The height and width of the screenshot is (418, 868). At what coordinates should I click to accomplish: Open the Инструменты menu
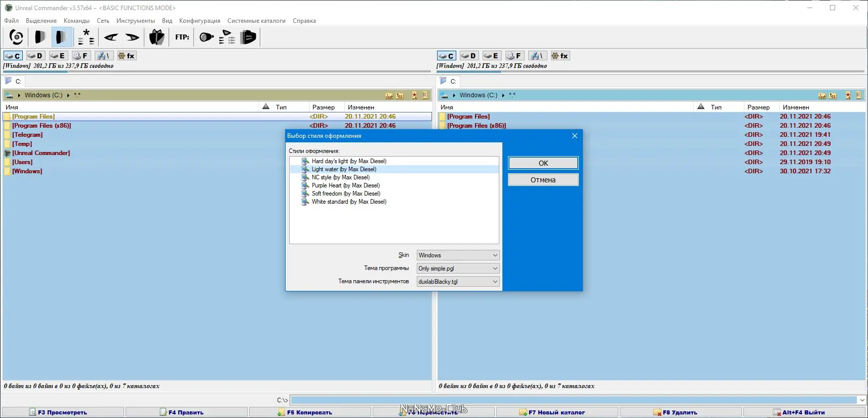[136, 21]
